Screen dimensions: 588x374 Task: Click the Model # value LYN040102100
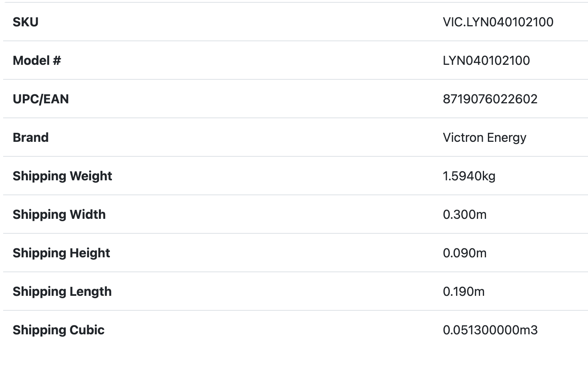tap(486, 60)
